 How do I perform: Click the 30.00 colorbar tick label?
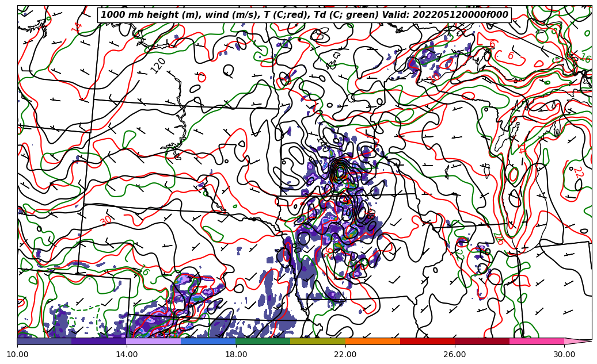coord(564,355)
